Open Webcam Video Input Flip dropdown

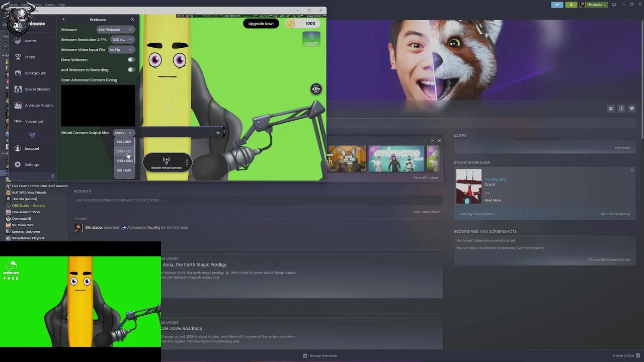pos(121,50)
